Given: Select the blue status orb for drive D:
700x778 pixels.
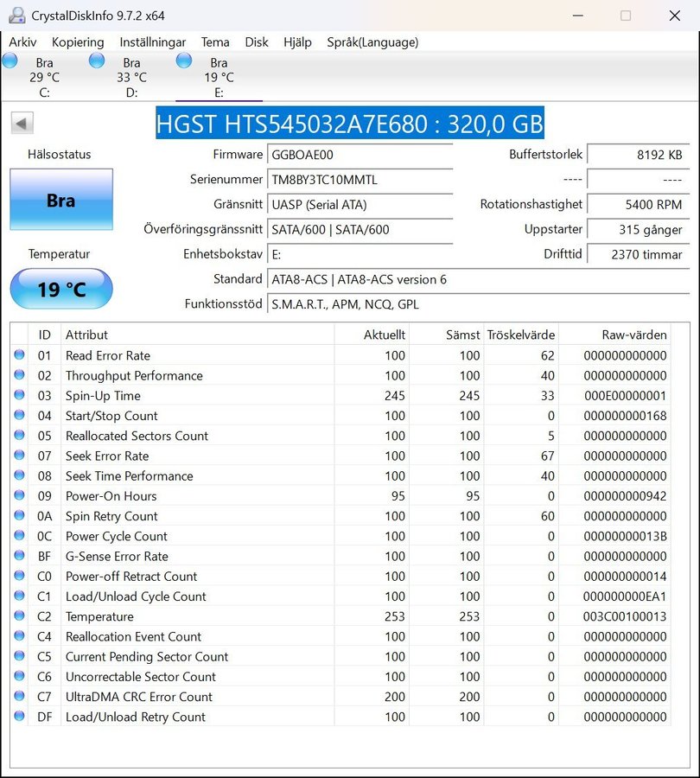Looking at the screenshot, I should point(97,61).
